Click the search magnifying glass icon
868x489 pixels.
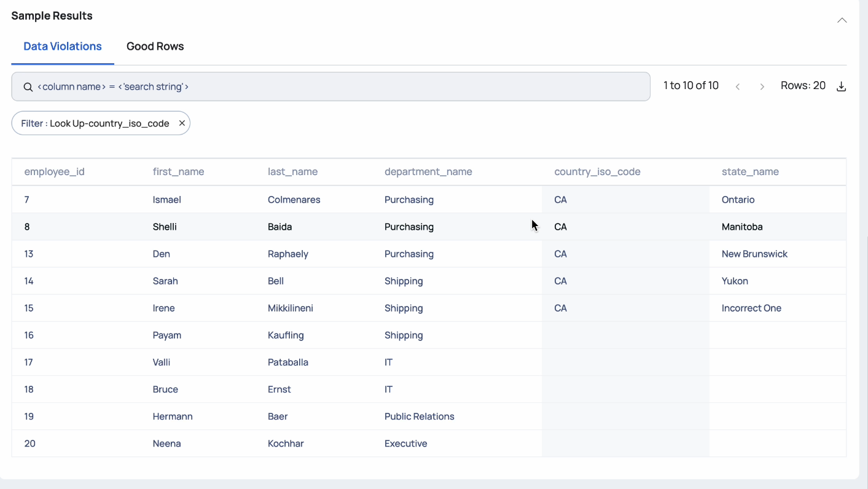click(x=28, y=87)
